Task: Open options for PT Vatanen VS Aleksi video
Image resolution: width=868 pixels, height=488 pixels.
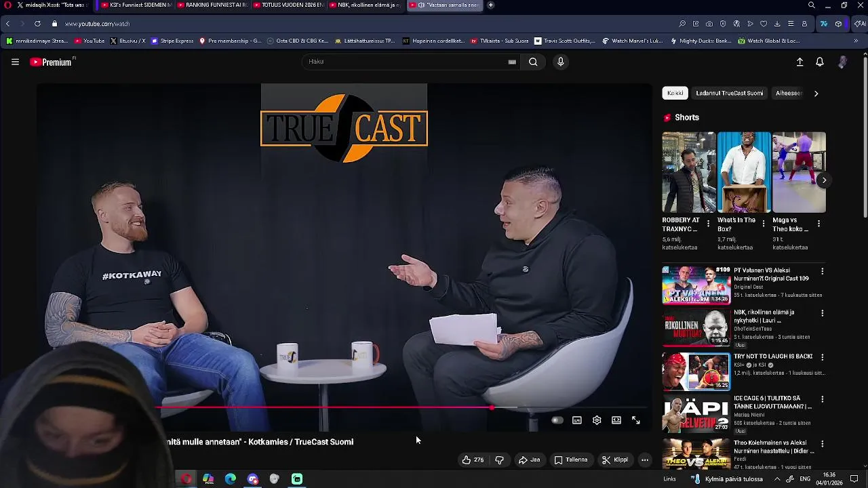Action: 822,271
